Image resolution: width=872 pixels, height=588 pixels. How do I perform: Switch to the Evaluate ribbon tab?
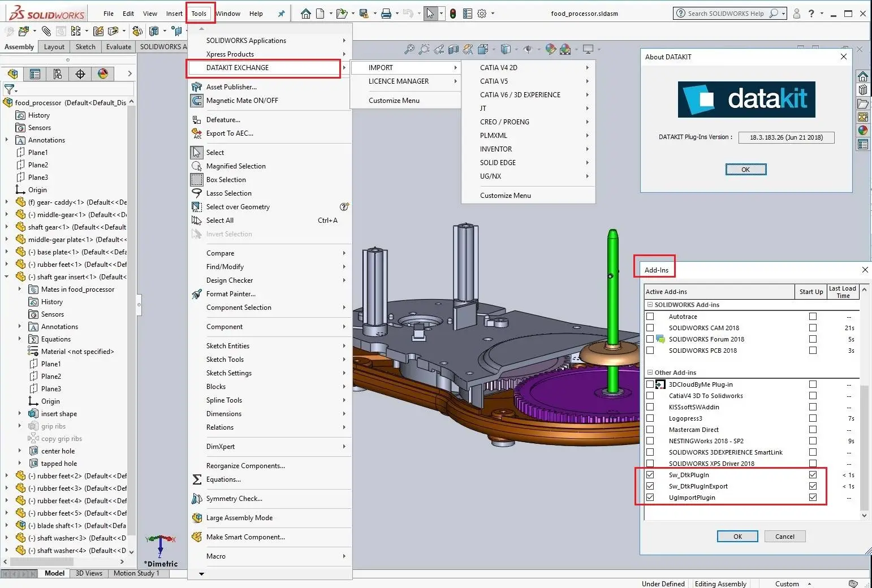pyautogui.click(x=119, y=47)
